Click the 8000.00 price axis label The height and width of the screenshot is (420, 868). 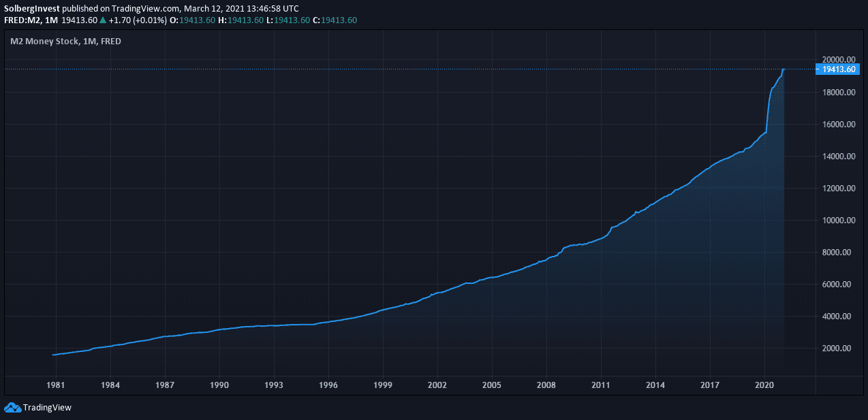[x=838, y=253]
